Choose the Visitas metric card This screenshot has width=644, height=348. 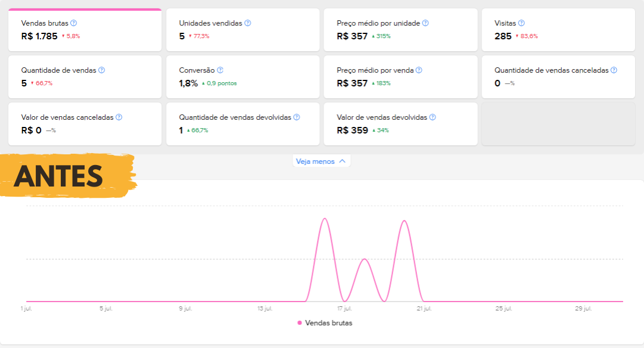click(x=558, y=30)
